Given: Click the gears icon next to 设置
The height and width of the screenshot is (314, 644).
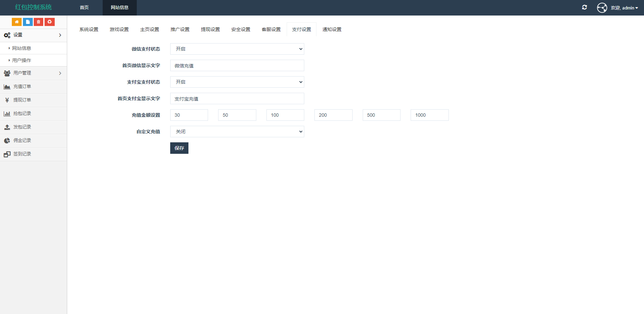Looking at the screenshot, I should tap(7, 35).
